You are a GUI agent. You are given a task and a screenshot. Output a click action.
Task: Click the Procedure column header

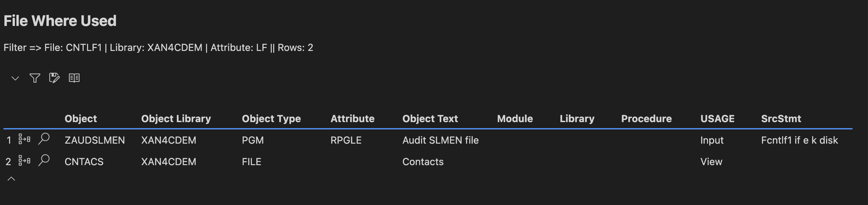(x=646, y=119)
